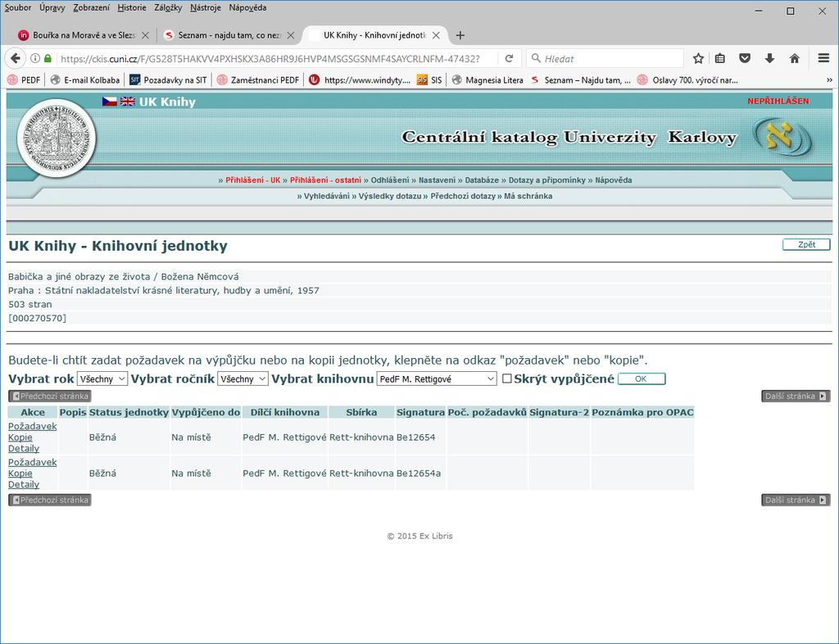
Task: Confirm filters with the OK button
Action: 642,379
